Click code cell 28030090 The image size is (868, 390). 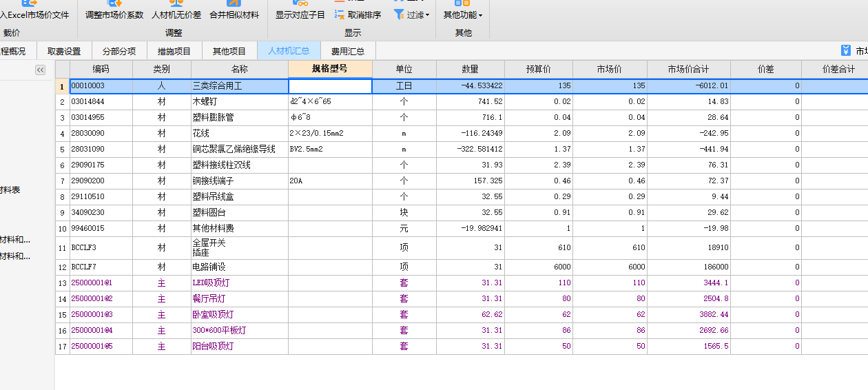[x=101, y=134]
